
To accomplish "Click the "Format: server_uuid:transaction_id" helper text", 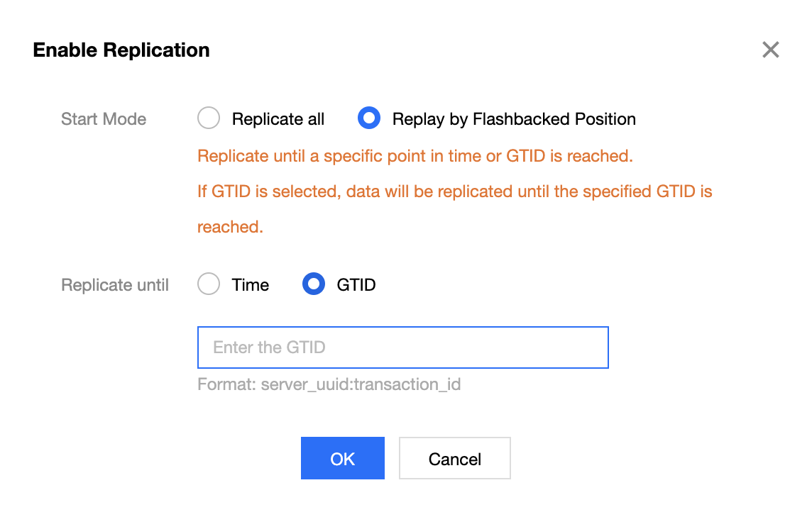I will [x=329, y=385].
